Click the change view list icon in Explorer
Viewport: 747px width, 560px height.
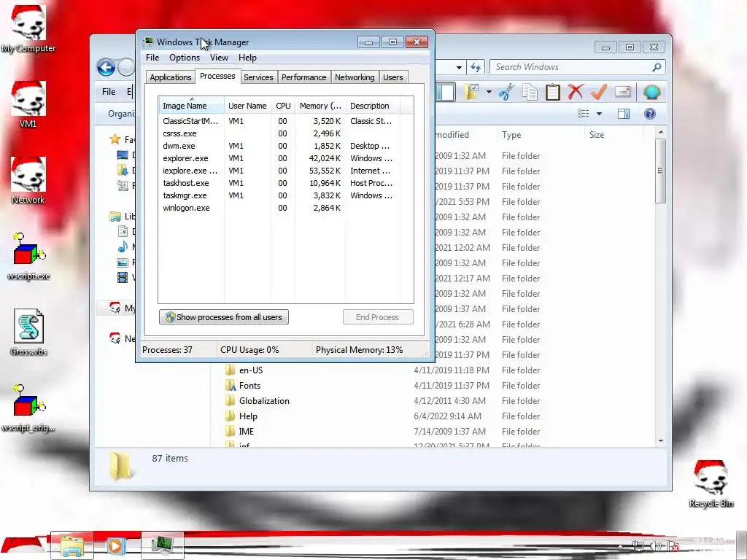point(584,114)
